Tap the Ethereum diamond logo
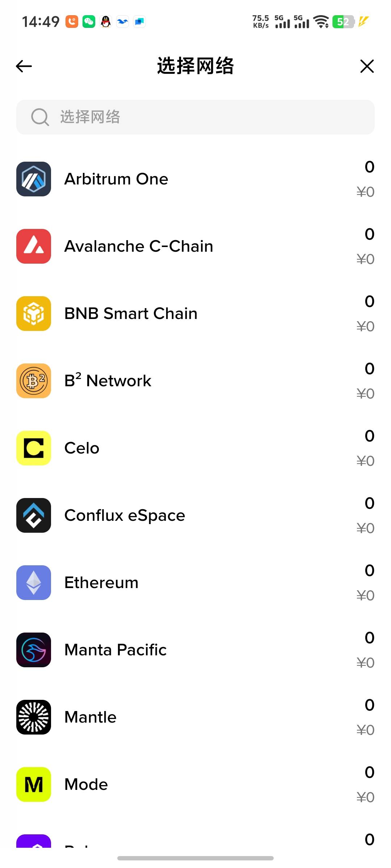The height and width of the screenshot is (868, 391). coord(34,583)
